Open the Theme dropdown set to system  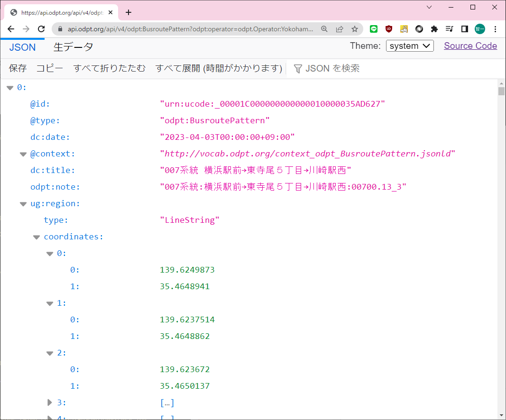tap(410, 46)
